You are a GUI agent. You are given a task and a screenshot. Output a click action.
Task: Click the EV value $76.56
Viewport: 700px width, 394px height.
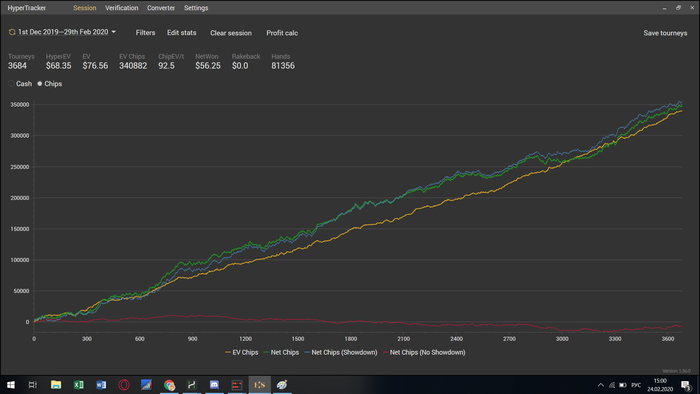(x=95, y=66)
